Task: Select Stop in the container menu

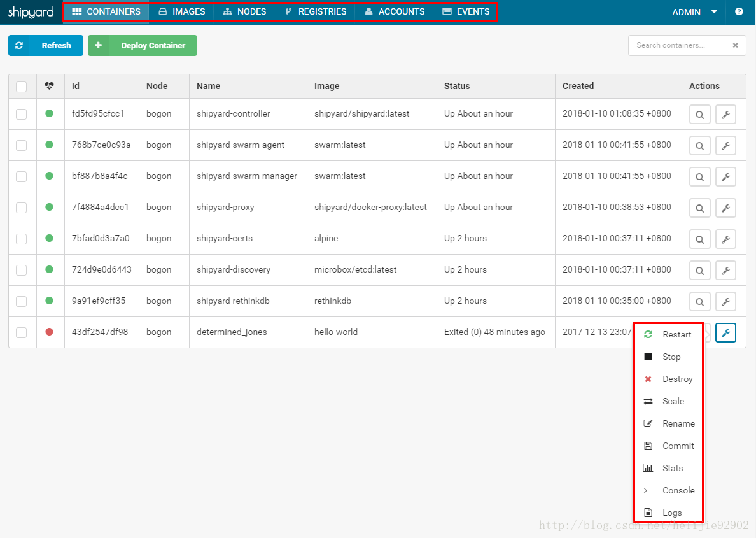Action: (668, 357)
